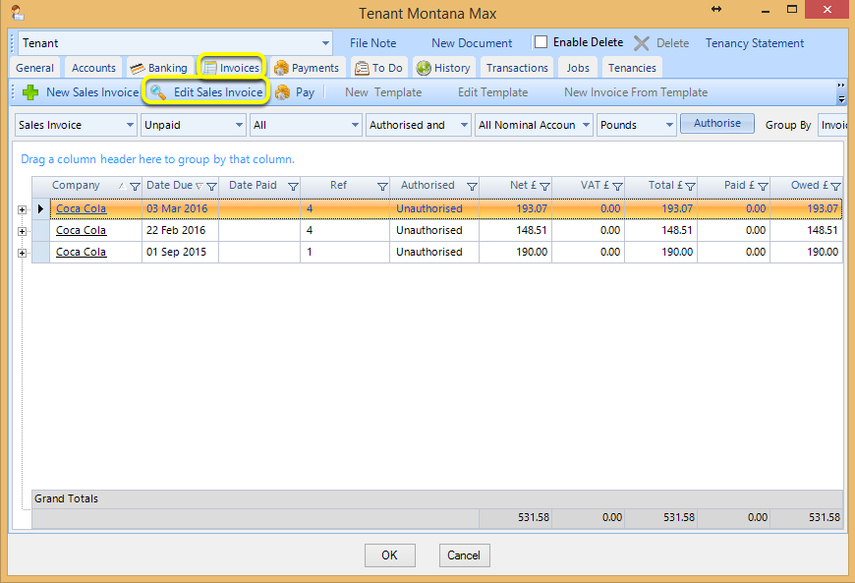Click the Delete X icon
Viewport: 855px width, 583px height.
(642, 43)
